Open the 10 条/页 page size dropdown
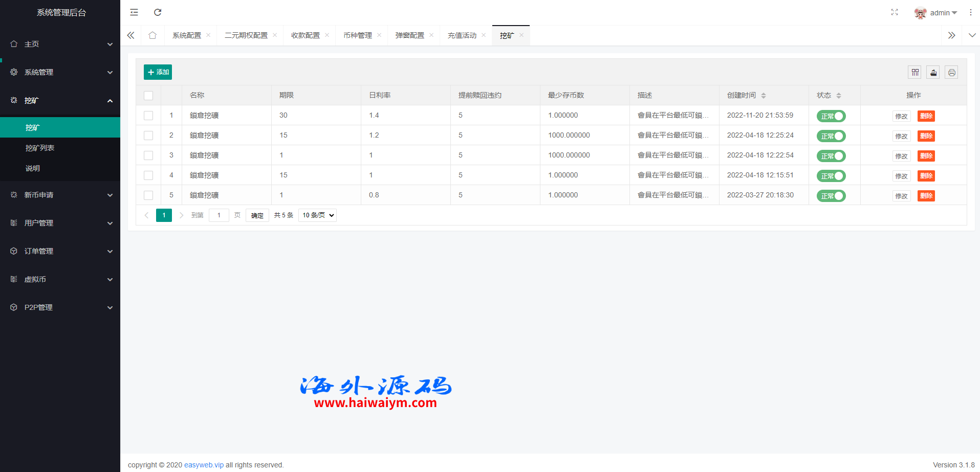 [317, 215]
